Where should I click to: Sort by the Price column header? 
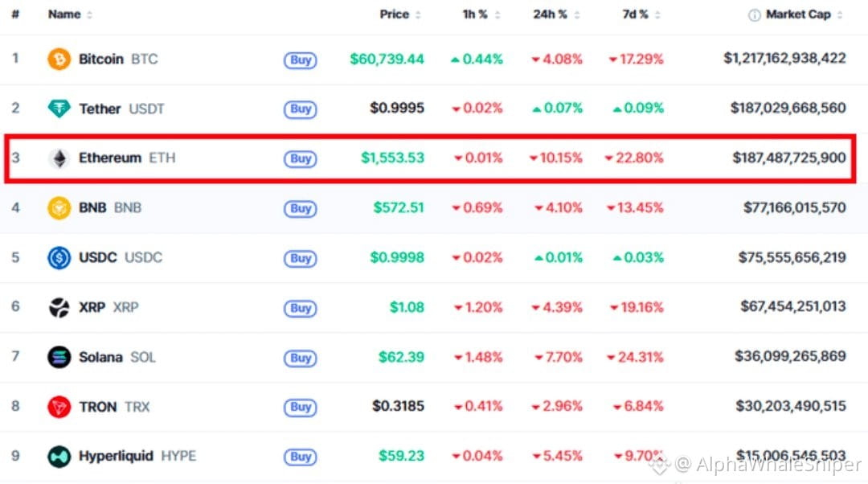coord(399,14)
